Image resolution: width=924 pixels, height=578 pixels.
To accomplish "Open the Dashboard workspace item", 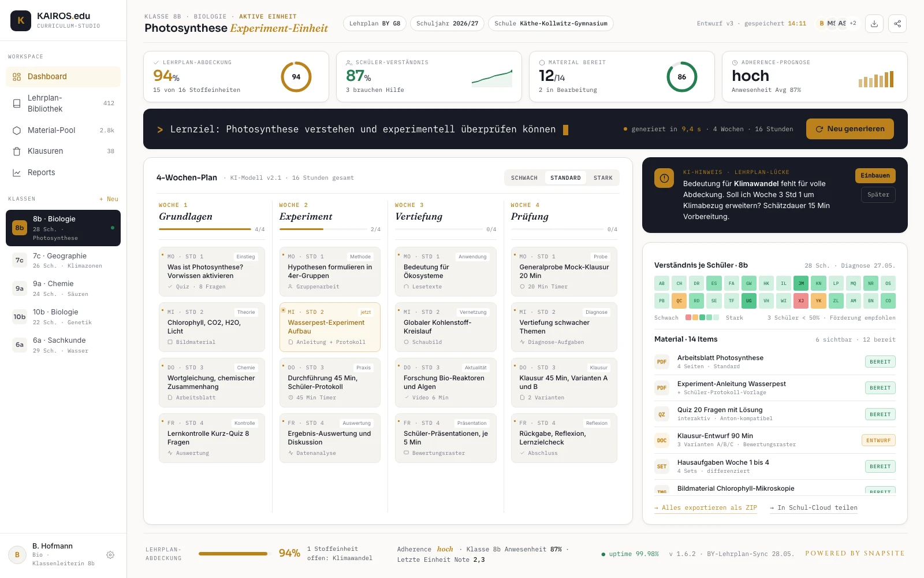I will [x=63, y=77].
